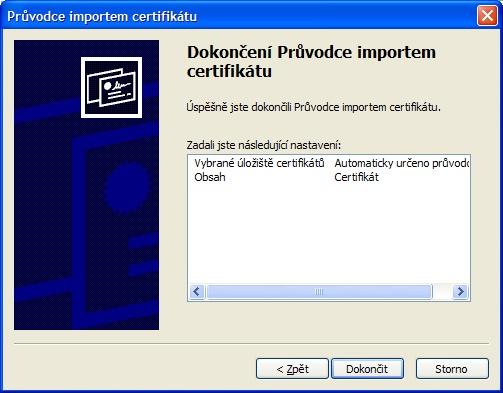Select the 'Vybrané úložiště certifikátů' row
The width and height of the screenshot is (503, 393).
point(328,163)
